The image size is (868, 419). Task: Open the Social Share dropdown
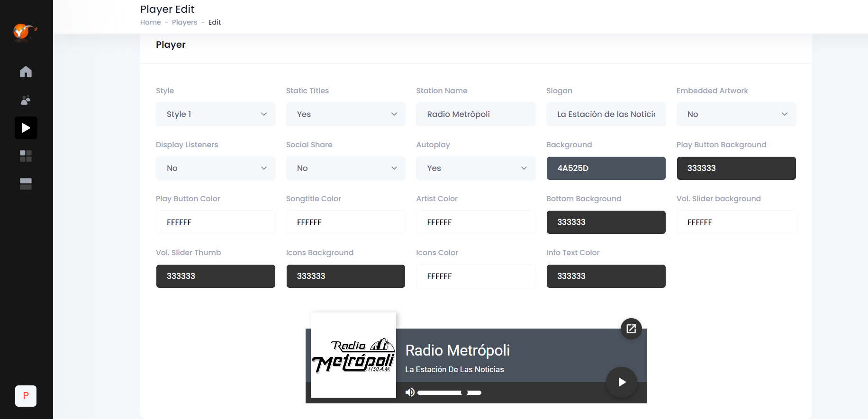[x=346, y=168]
